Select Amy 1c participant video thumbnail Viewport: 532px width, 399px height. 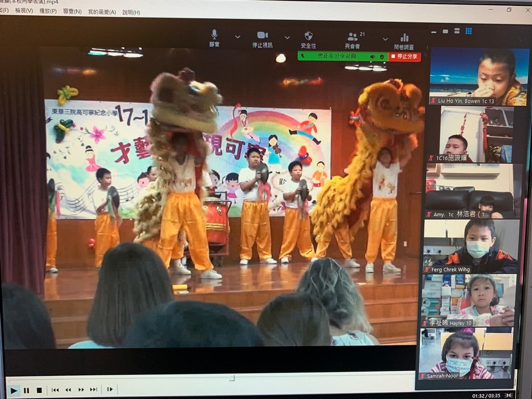[472, 191]
